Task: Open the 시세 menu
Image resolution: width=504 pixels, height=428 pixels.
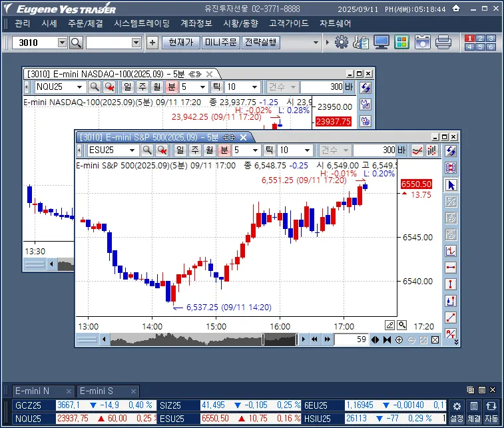Action: click(49, 23)
